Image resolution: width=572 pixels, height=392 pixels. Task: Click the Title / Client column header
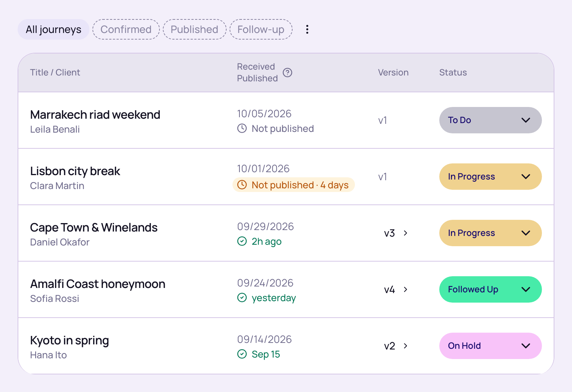pyautogui.click(x=55, y=73)
